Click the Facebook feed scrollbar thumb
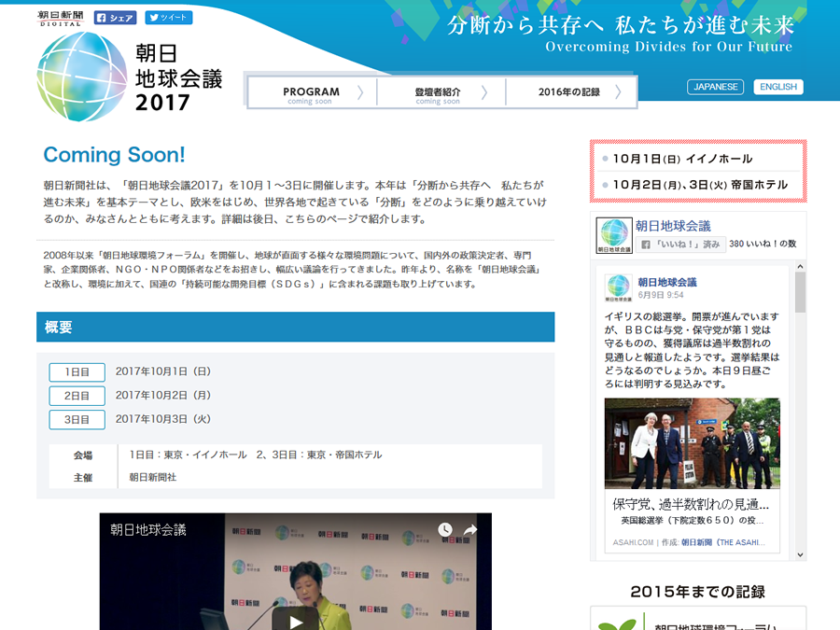 coord(800,292)
